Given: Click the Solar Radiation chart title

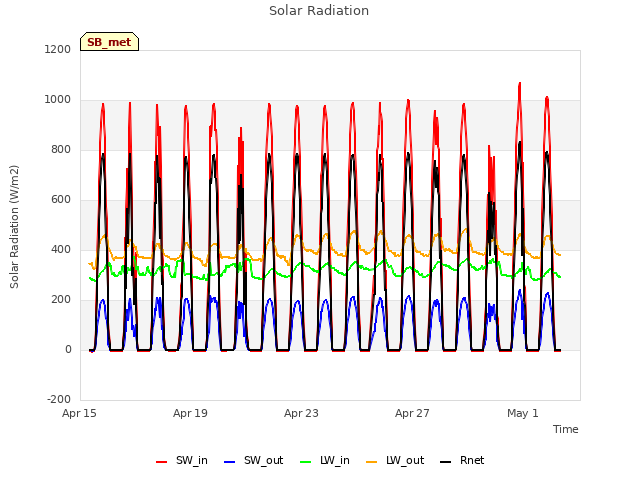Looking at the screenshot, I should click(319, 11).
